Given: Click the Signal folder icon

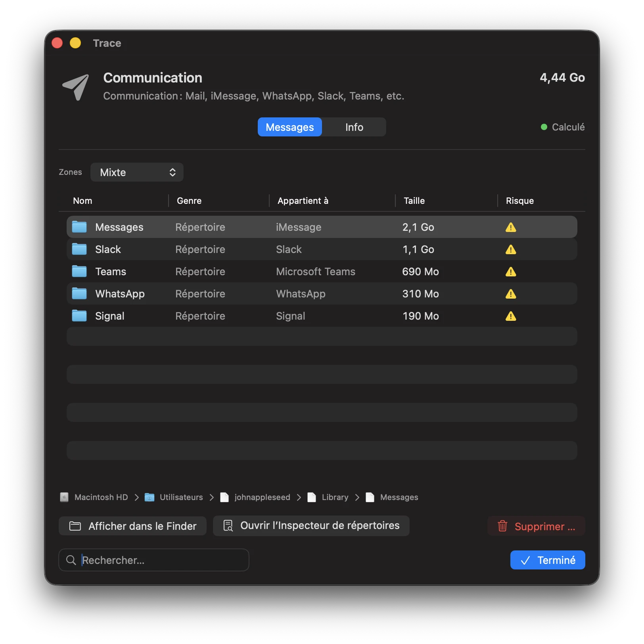Looking at the screenshot, I should coord(79,316).
